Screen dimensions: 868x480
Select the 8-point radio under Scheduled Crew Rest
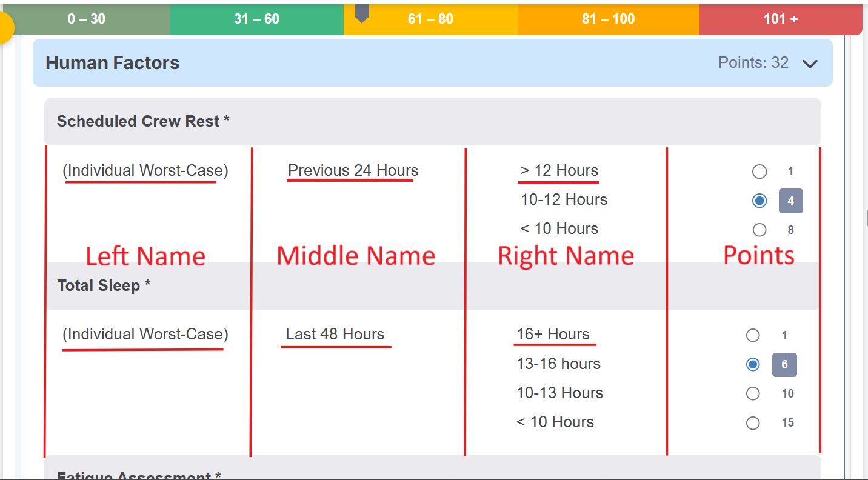tap(760, 230)
